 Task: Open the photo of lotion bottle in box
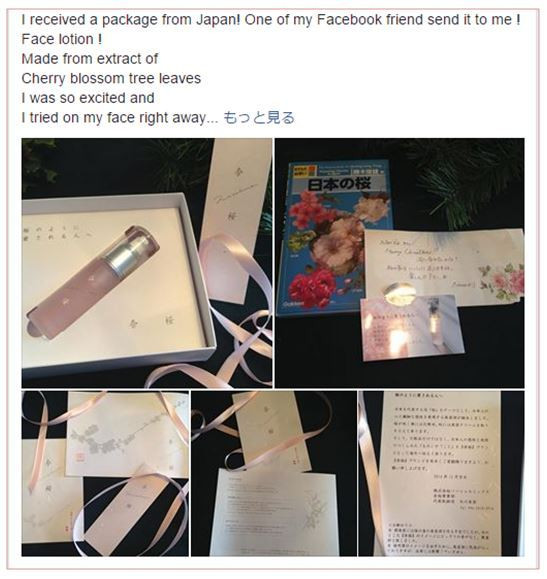point(147,263)
